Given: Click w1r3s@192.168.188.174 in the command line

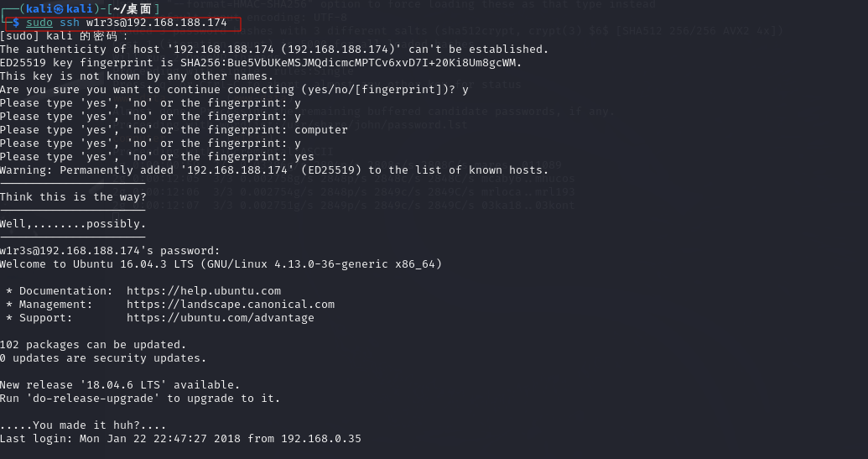Looking at the screenshot, I should tap(157, 23).
